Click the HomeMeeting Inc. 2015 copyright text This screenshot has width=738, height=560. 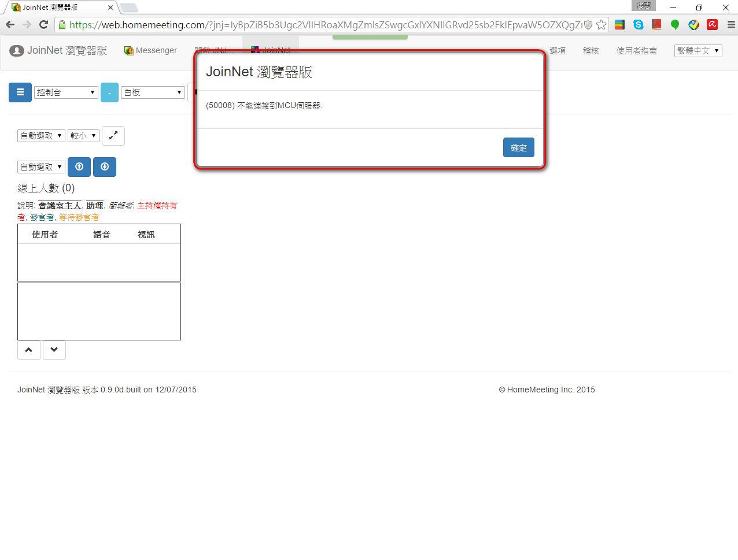[x=547, y=390]
